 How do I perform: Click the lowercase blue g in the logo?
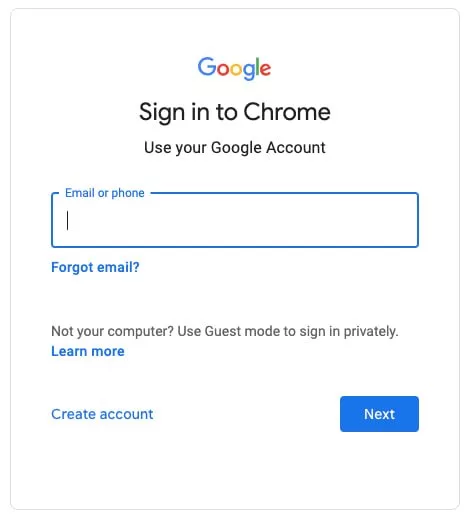coord(249,72)
